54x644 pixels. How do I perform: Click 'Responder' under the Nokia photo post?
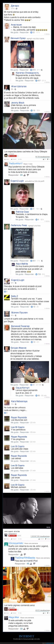click(x=24, y=70)
